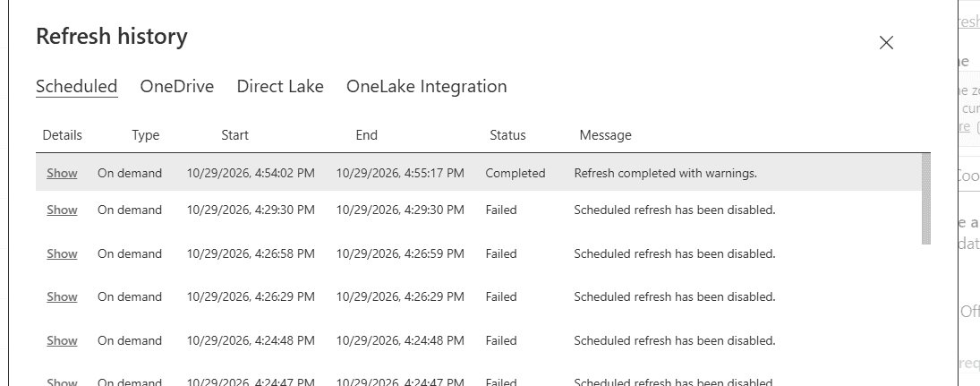
Task: Click the Start column header
Action: click(235, 135)
